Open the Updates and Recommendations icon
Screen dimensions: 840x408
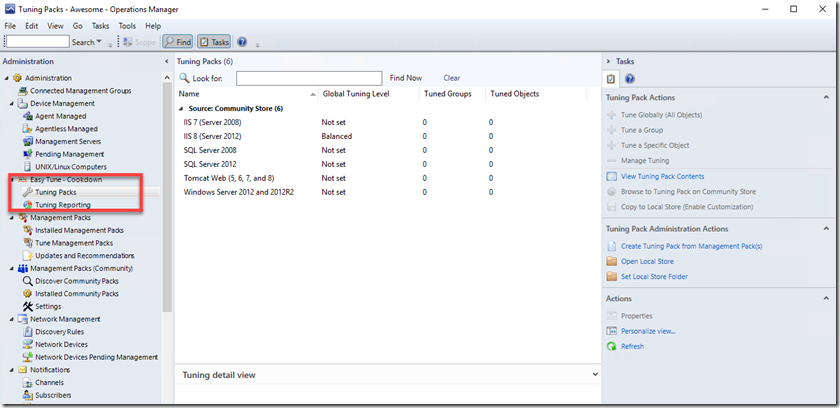[28, 256]
